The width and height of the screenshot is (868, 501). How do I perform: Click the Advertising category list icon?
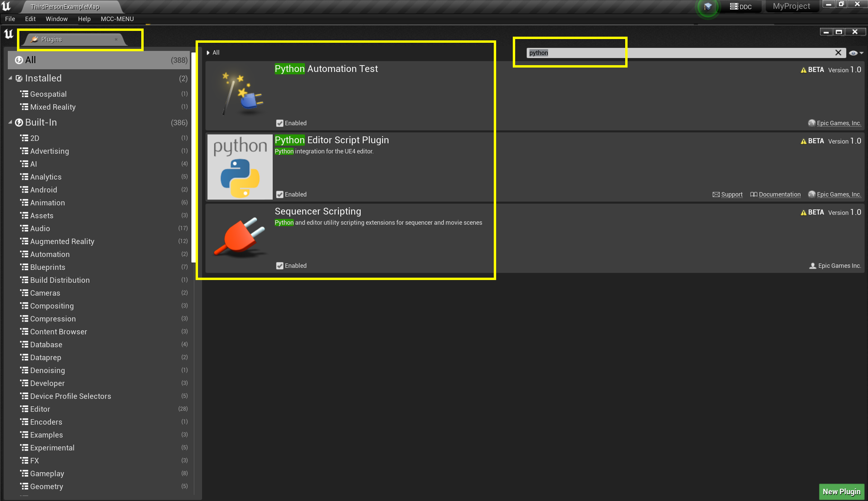tap(24, 151)
